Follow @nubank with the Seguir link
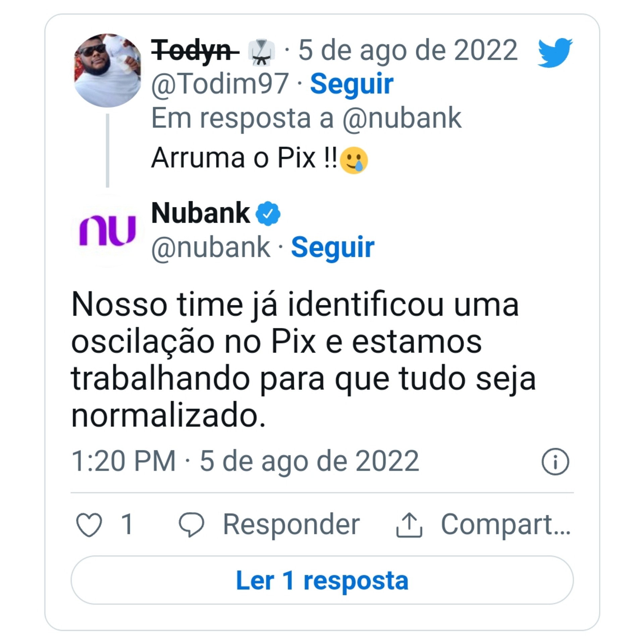 (x=332, y=247)
